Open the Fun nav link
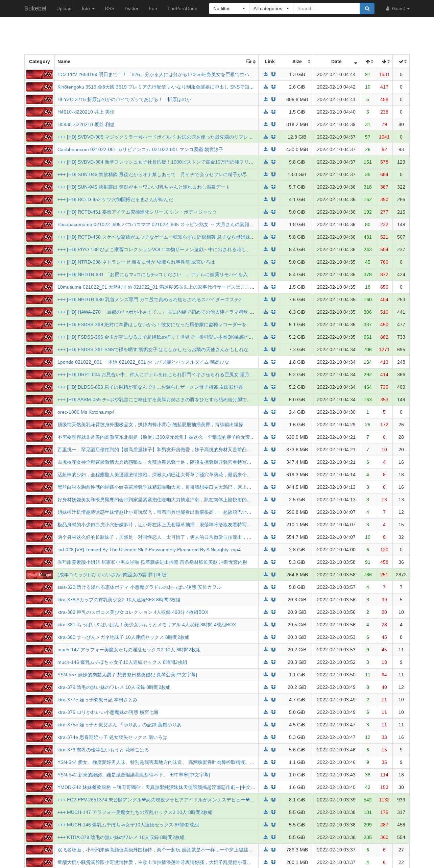The image size is (434, 868). coord(153,8)
